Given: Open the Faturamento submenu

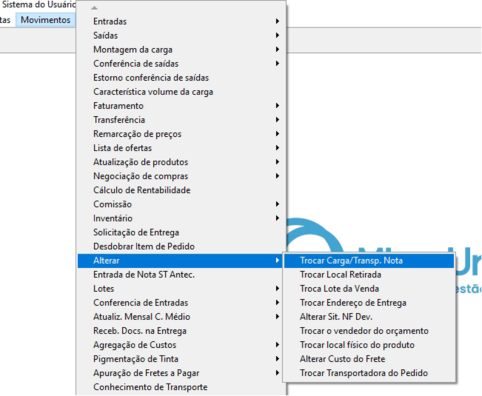Looking at the screenshot, I should pos(182,106).
